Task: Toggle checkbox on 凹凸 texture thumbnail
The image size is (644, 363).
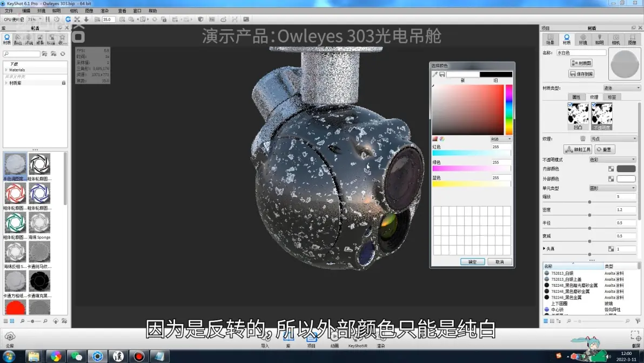Action: coord(571,105)
